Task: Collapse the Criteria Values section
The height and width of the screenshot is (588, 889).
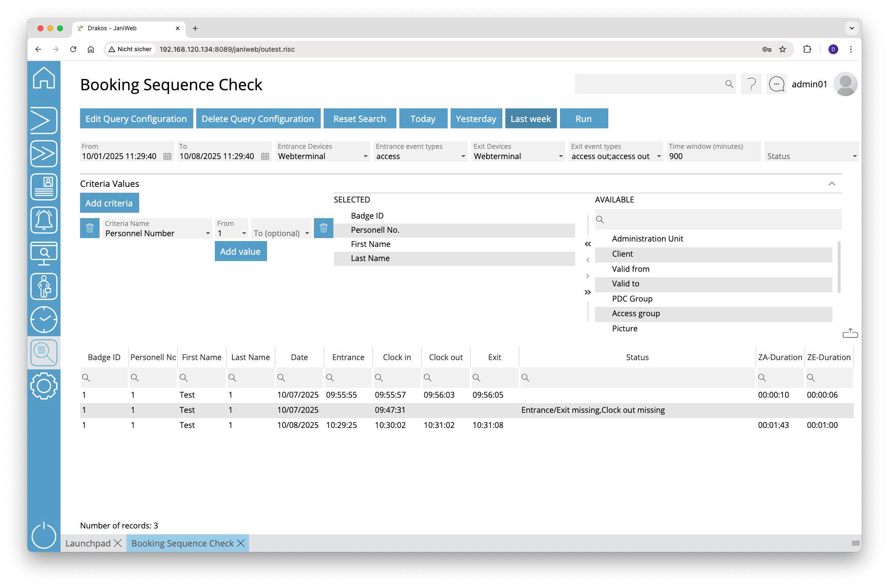Action: pos(832,184)
